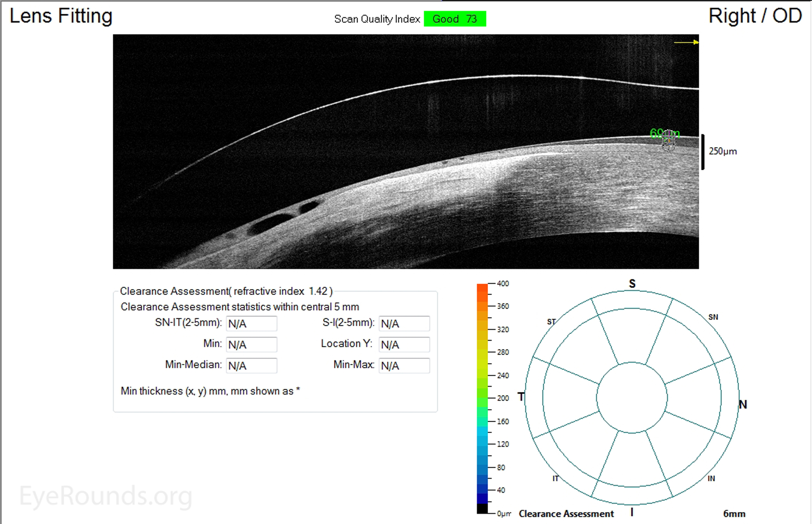The width and height of the screenshot is (812, 524).
Task: Click the Good 73 scan quality indicator
Action: point(455,19)
